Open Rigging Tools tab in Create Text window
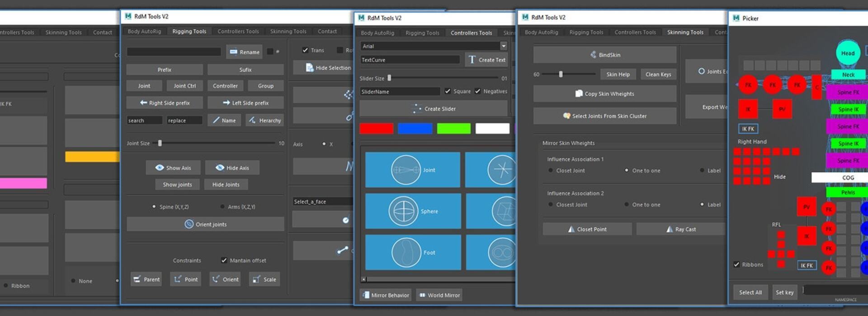The height and width of the screenshot is (316, 868). tap(422, 33)
